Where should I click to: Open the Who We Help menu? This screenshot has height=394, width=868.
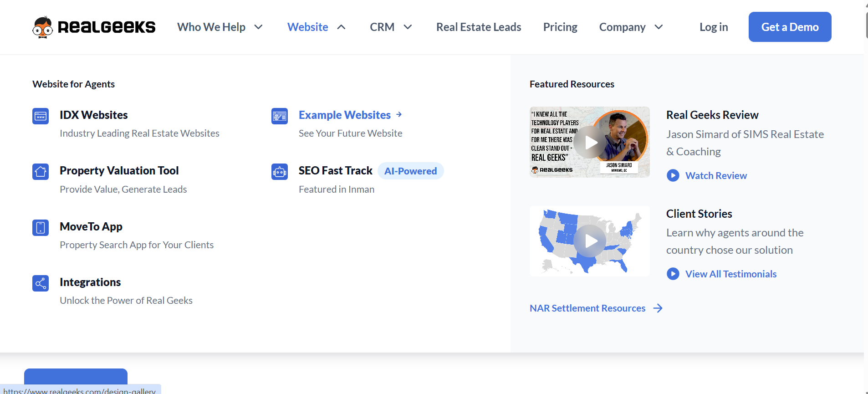point(211,27)
